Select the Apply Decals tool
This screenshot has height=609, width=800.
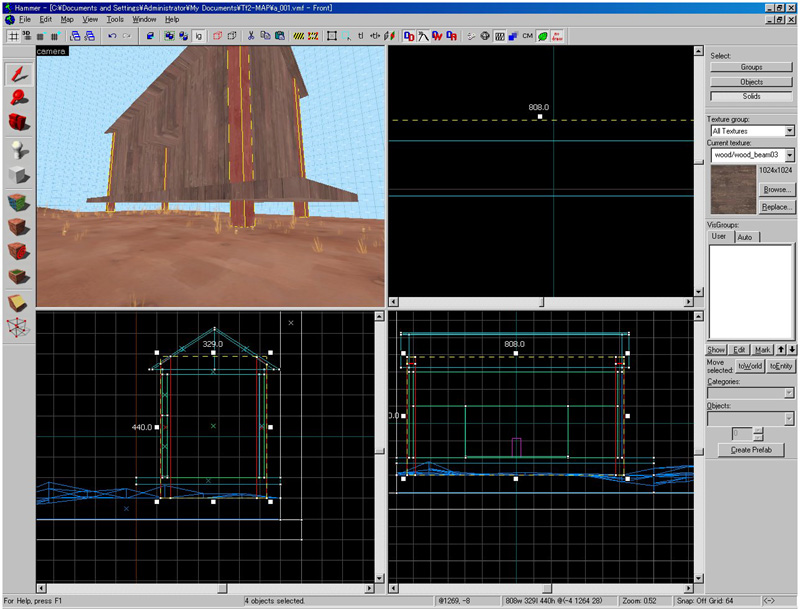pyautogui.click(x=19, y=251)
